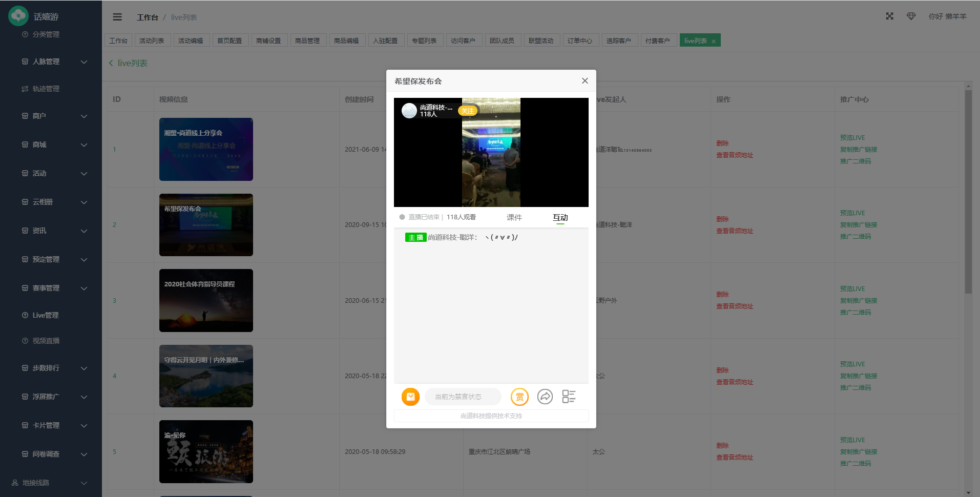This screenshot has height=497, width=980.
Task: Switch to the 专题列表 tab
Action: click(x=424, y=40)
